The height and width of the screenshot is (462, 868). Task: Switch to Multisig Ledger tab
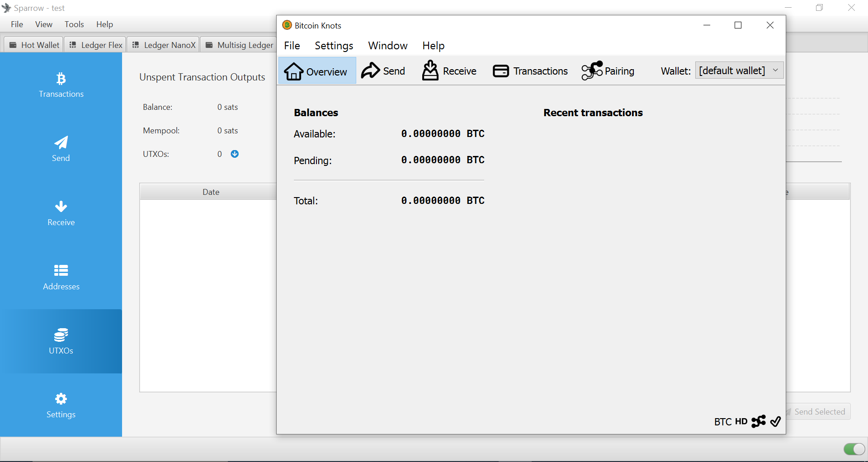(239, 45)
